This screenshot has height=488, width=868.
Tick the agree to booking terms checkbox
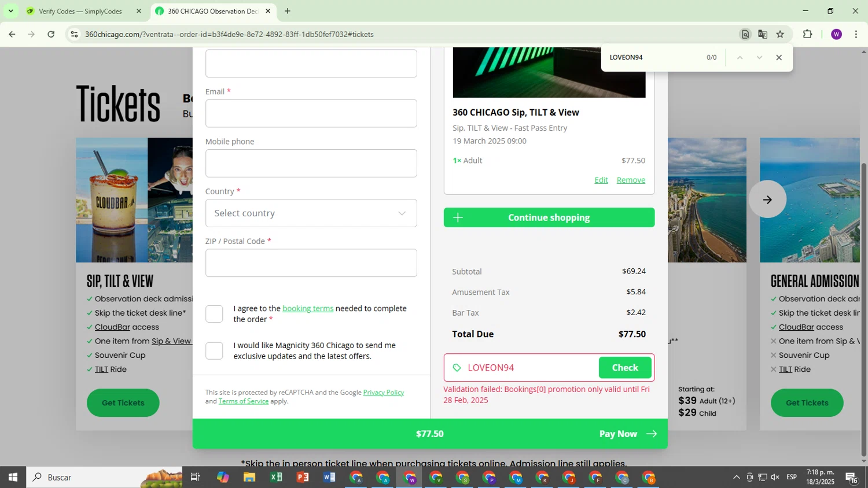[214, 314]
